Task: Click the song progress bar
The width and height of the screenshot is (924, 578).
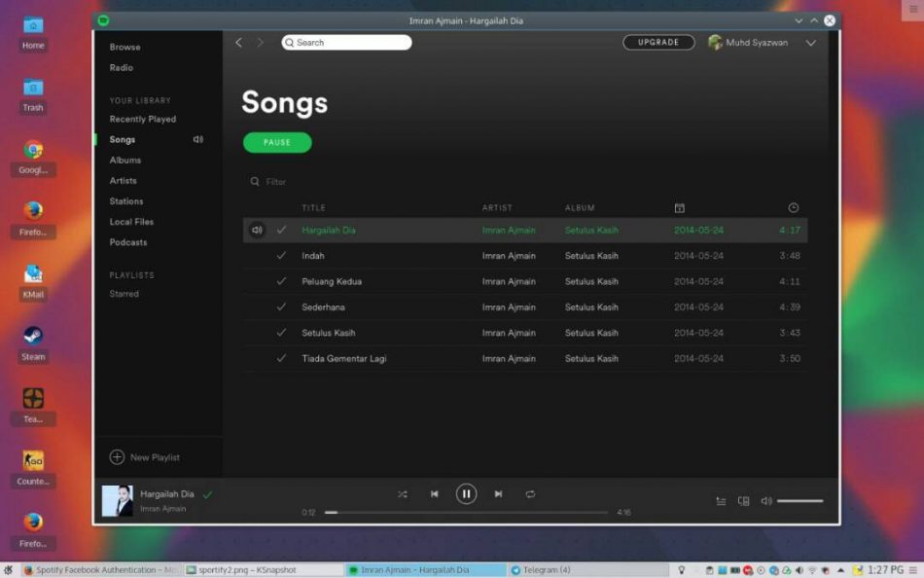Action: pos(466,513)
